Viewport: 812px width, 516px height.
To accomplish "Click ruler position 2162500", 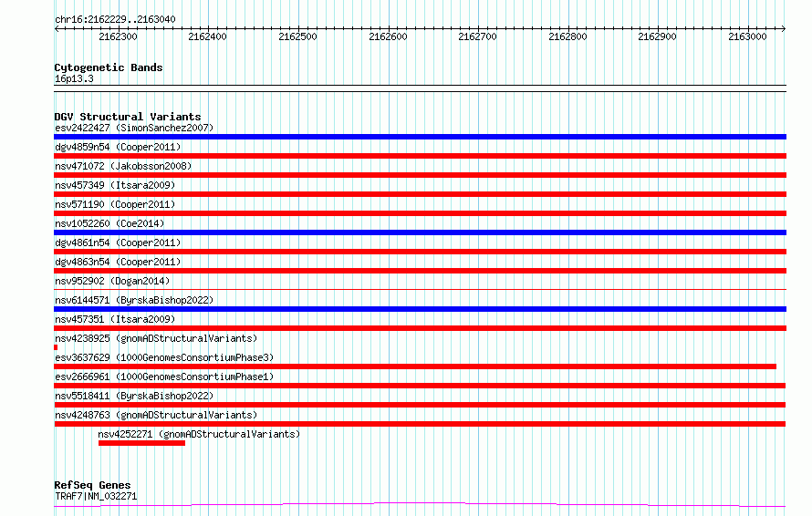I will click(297, 36).
